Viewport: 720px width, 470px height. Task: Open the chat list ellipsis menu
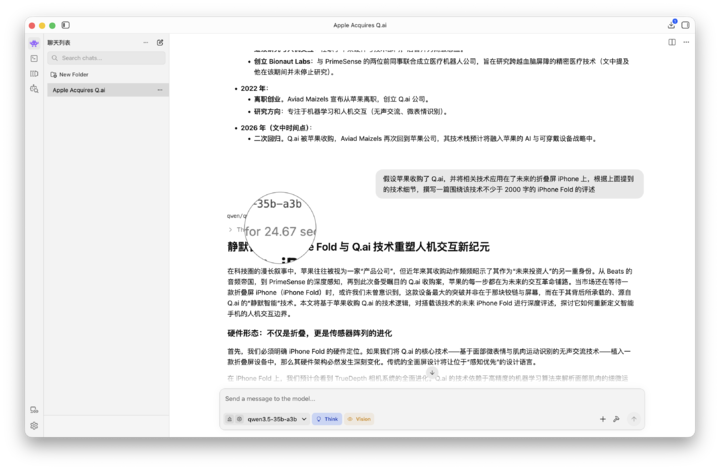(146, 43)
